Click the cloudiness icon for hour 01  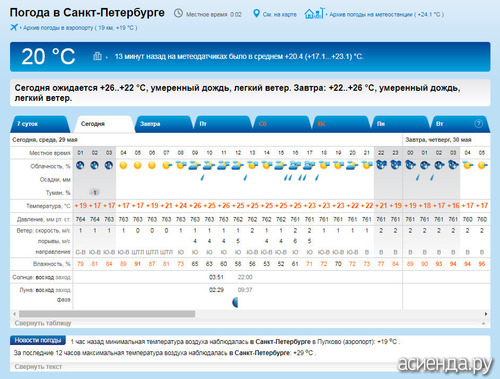coord(80,165)
